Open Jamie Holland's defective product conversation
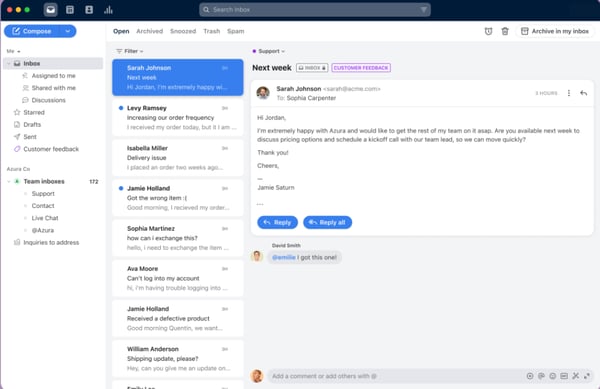The height and width of the screenshot is (389, 600). [178, 318]
